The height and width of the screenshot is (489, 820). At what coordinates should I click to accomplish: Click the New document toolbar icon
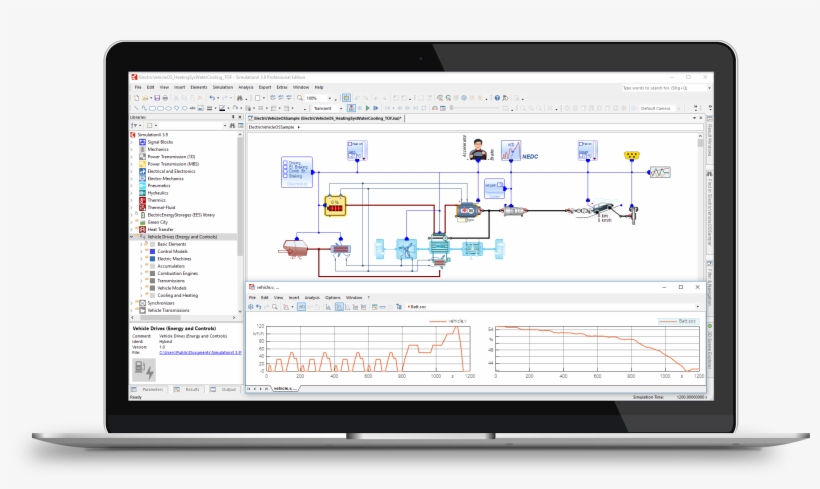coord(136,98)
